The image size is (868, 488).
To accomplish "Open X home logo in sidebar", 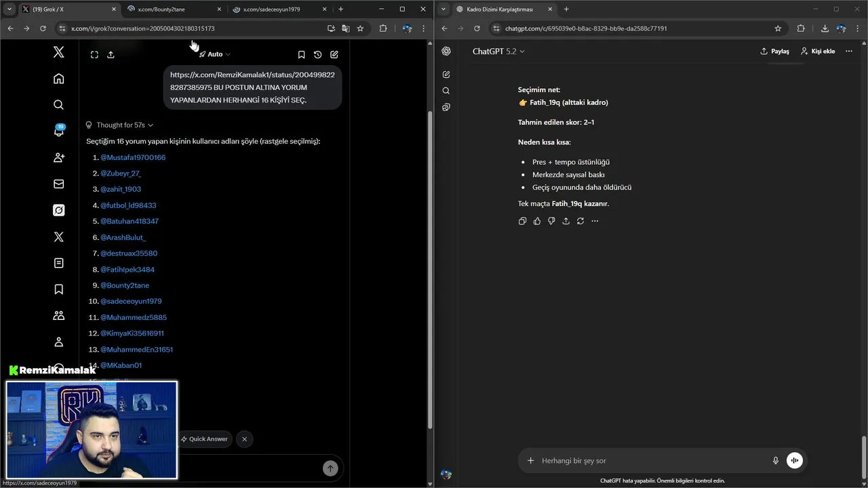I will point(59,52).
